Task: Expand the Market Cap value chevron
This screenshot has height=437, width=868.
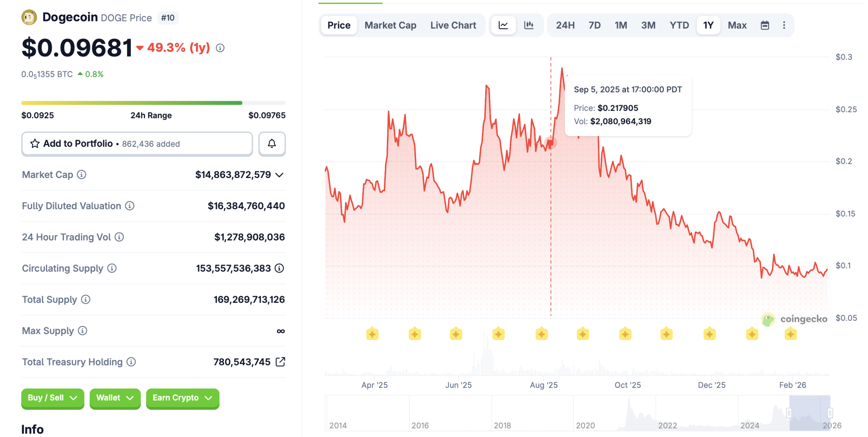Action: click(x=279, y=175)
